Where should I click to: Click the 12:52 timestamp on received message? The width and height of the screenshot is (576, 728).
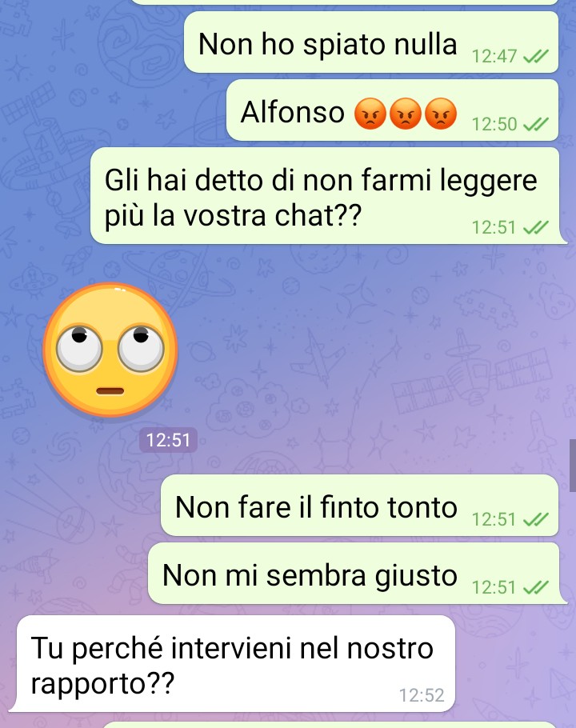click(422, 695)
